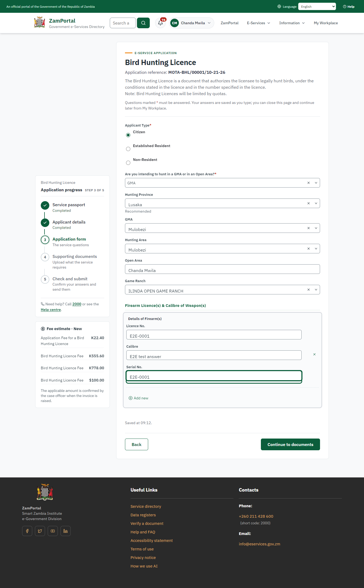The height and width of the screenshot is (588, 364).
Task: Open the LinkedIn footer icon
Action: (66, 531)
